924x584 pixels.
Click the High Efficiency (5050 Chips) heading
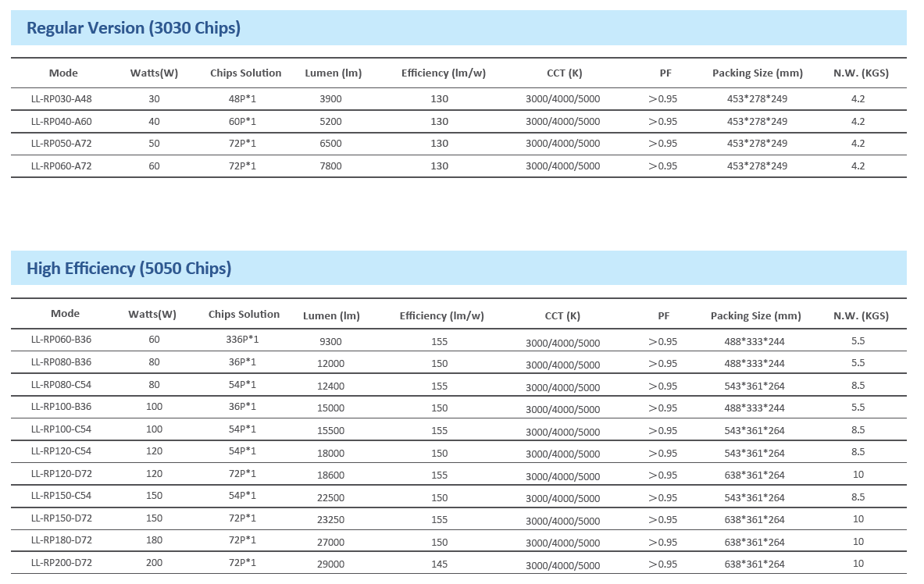(x=129, y=269)
